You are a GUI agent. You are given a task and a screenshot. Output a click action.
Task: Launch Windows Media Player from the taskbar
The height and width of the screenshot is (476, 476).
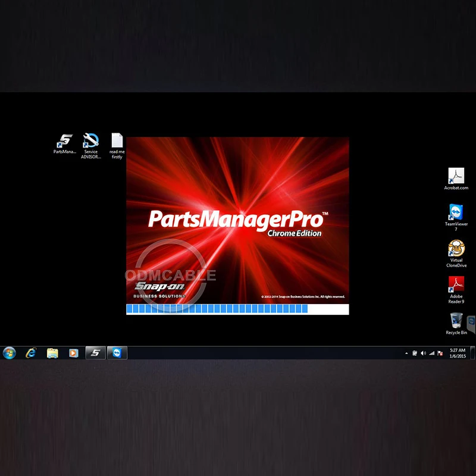pos(73,353)
